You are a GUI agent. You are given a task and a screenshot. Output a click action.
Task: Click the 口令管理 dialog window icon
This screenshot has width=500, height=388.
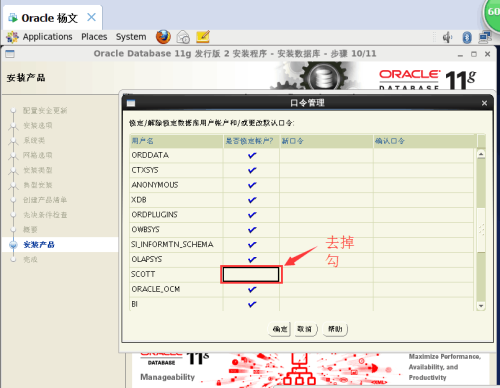tap(131, 103)
